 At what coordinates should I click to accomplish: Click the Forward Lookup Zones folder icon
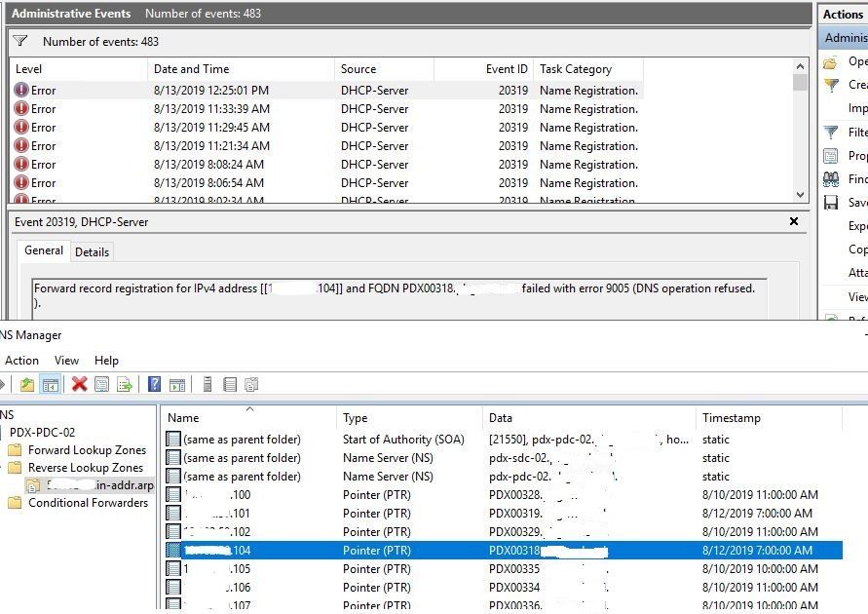pos(15,450)
